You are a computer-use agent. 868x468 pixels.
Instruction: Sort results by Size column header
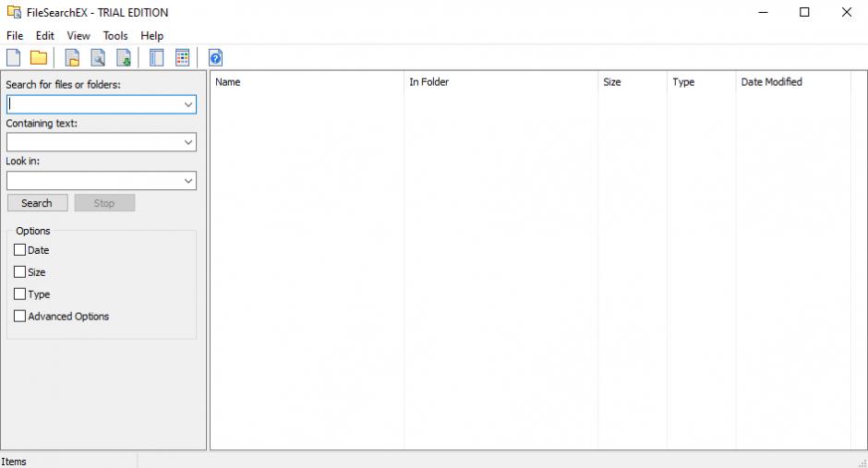633,82
